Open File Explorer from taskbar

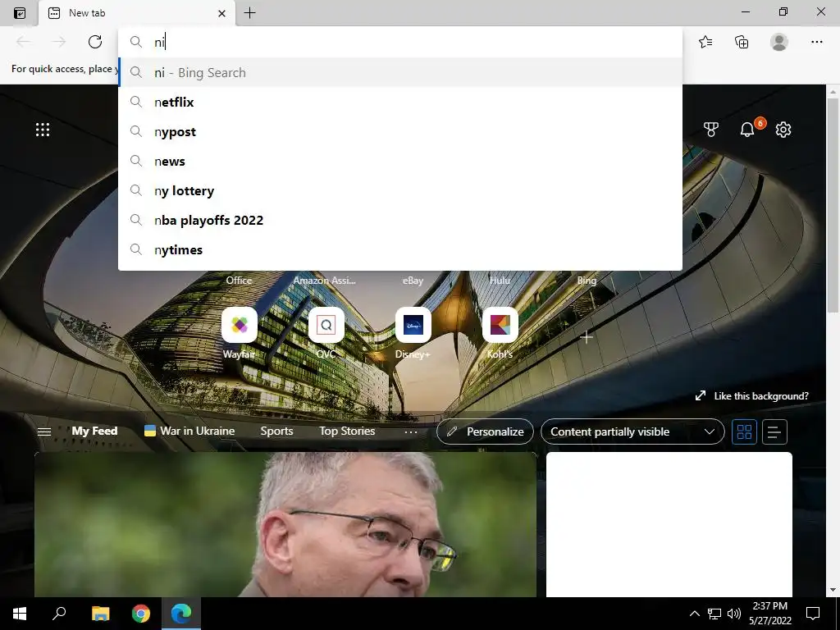tap(100, 614)
